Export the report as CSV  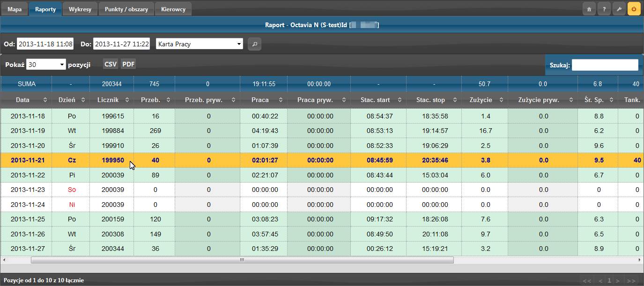click(111, 64)
